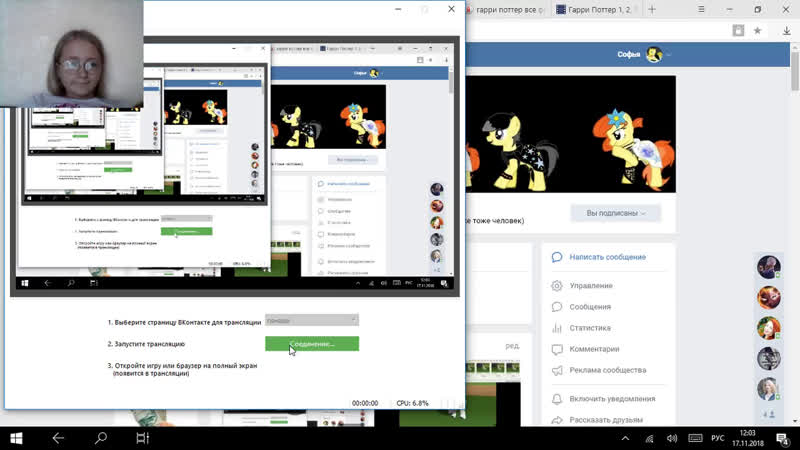The height and width of the screenshot is (450, 800).
Task: Open the Windows Start menu
Action: point(16,438)
